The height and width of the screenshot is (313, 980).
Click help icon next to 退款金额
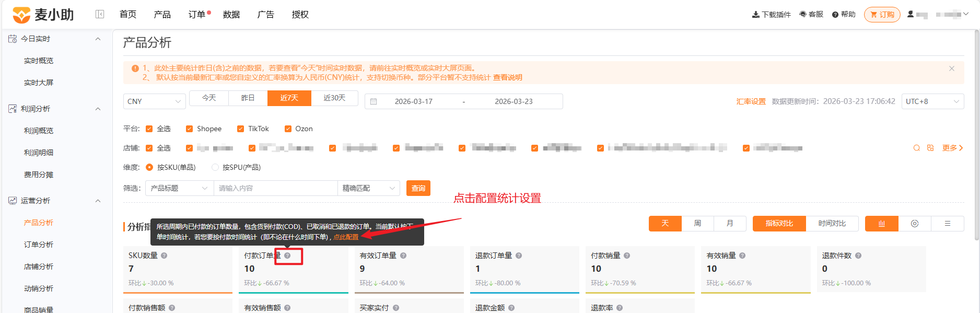[x=511, y=308]
